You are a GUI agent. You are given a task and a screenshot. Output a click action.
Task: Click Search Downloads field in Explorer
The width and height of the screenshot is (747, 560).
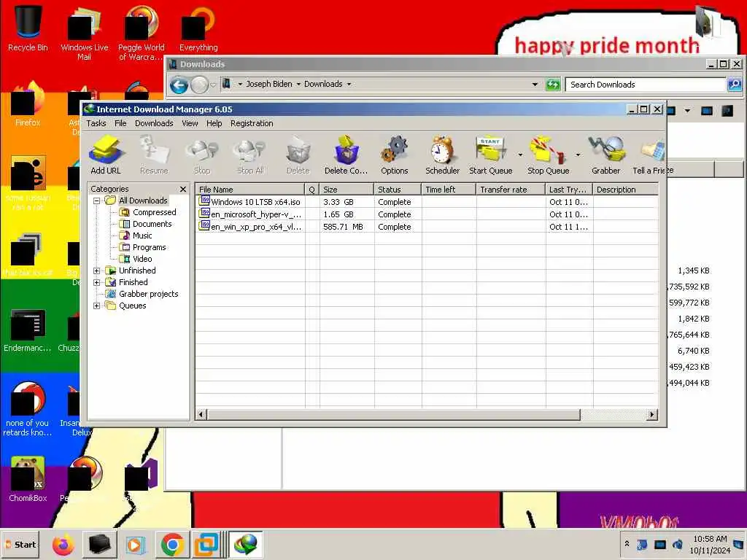[x=646, y=85]
